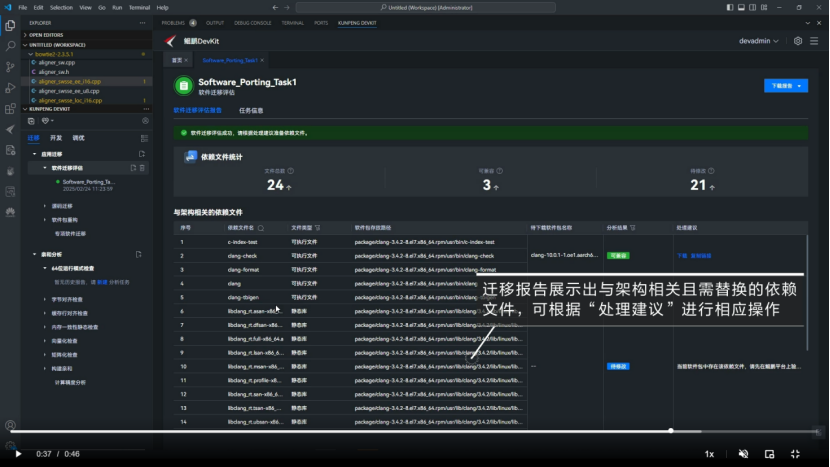Click the delete icon on 软件迁移评估 row
The image size is (830, 467).
pyautogui.click(x=142, y=168)
